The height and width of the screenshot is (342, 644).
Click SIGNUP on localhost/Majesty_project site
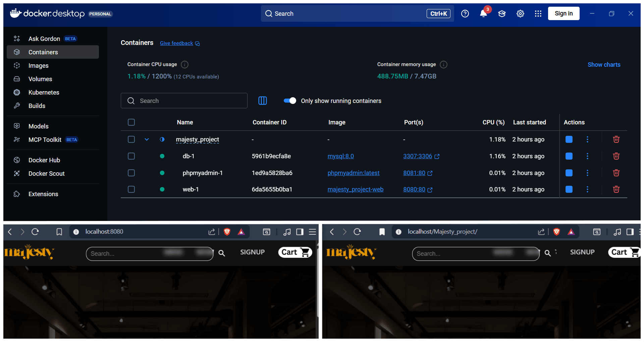(582, 252)
